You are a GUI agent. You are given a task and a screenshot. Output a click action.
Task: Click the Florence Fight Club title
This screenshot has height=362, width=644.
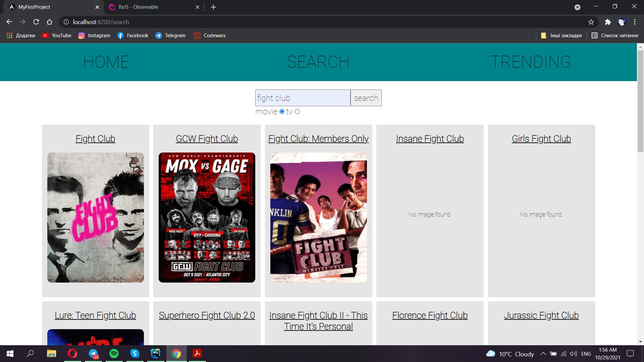(x=430, y=315)
